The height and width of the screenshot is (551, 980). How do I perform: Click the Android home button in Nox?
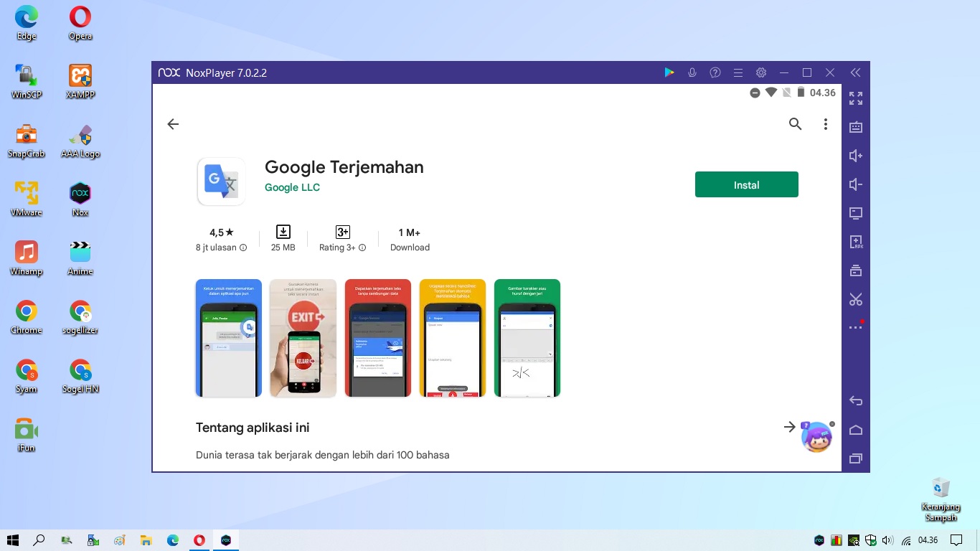856,430
